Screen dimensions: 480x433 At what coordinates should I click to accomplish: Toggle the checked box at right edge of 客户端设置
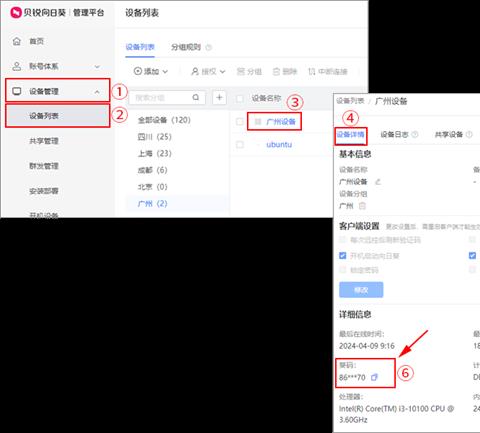tap(472, 256)
